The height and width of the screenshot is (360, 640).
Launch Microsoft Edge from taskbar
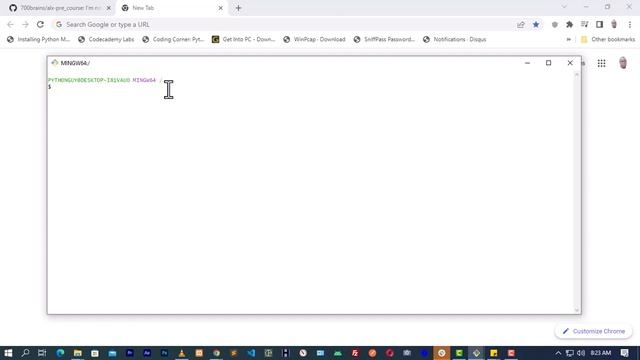click(60, 353)
